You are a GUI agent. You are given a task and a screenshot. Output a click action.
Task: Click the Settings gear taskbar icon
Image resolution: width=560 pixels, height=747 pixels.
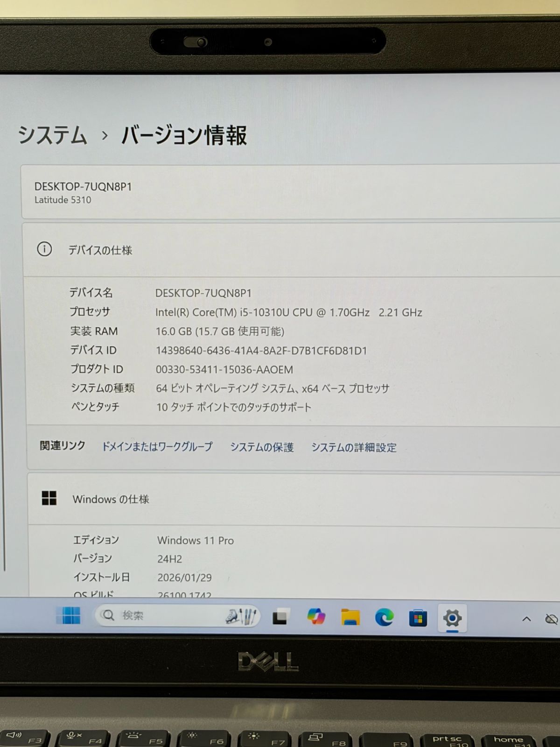452,618
